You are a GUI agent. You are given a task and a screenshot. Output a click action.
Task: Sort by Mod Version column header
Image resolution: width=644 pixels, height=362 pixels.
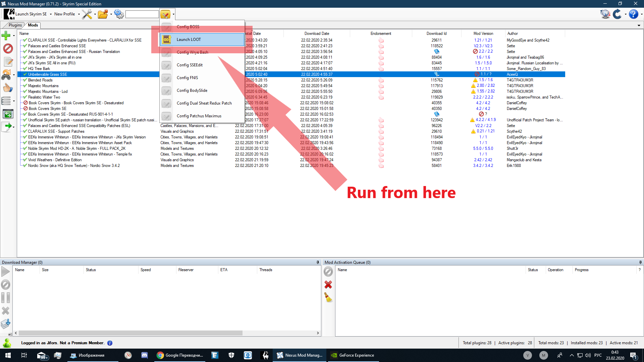(483, 34)
